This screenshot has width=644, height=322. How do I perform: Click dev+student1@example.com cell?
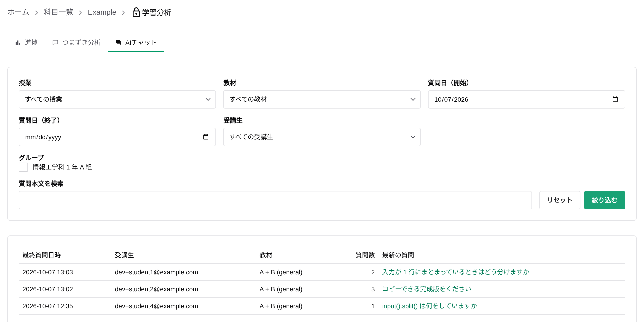coord(156,272)
